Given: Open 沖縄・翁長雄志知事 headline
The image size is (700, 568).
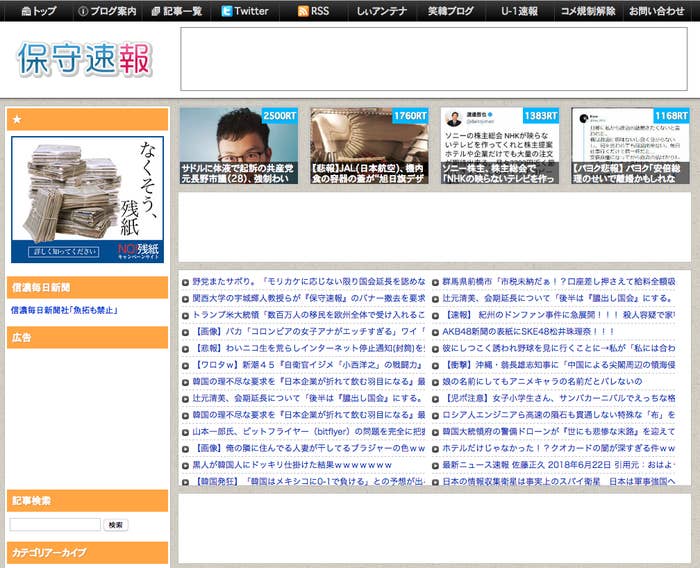Looking at the screenshot, I should 558,365.
